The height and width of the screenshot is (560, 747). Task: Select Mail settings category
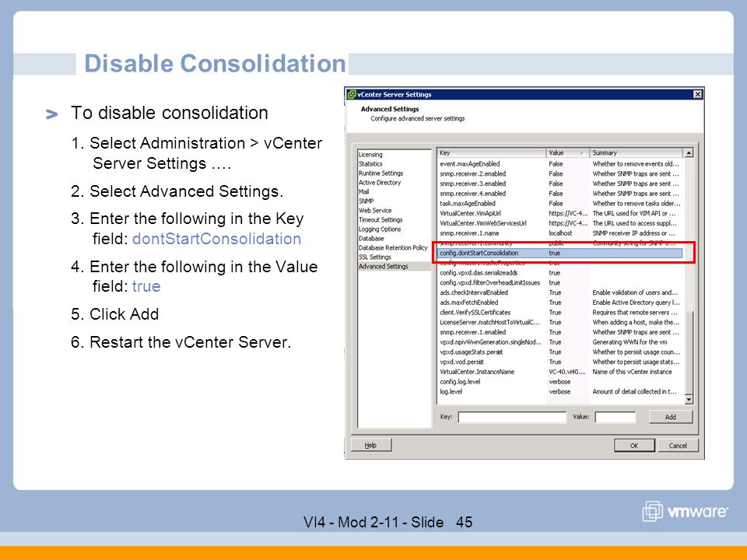point(364,192)
